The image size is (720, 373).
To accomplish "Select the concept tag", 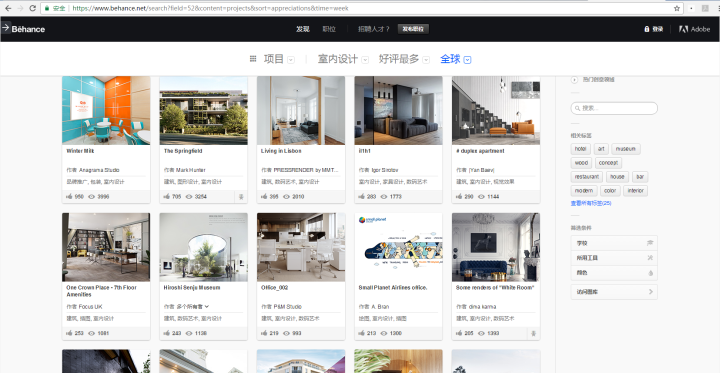I will (x=609, y=163).
